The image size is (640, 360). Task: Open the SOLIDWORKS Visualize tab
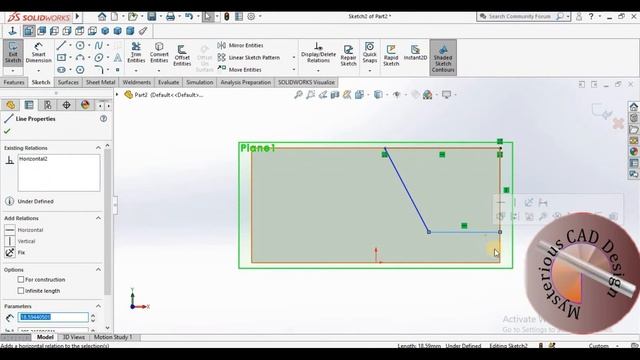click(x=307, y=82)
